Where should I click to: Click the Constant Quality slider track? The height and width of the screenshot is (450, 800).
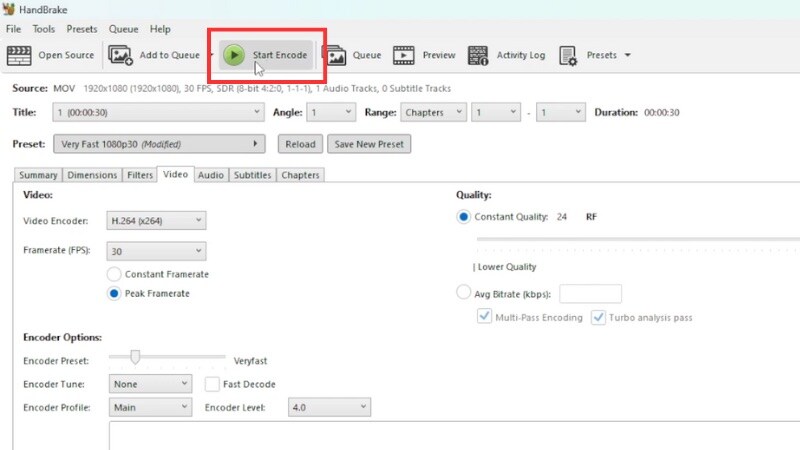(x=638, y=239)
